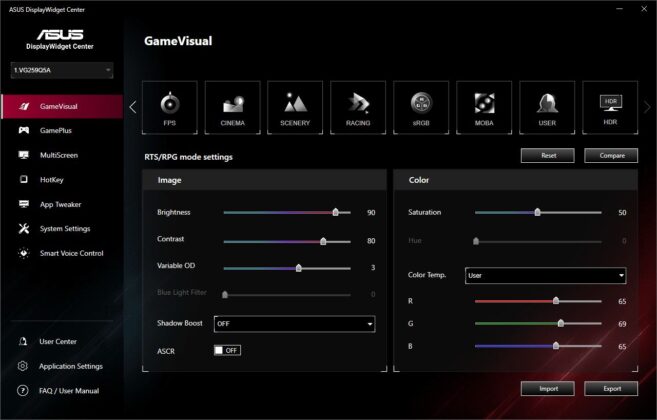Open the System Settings menu item
The width and height of the screenshot is (657, 420).
click(x=62, y=228)
